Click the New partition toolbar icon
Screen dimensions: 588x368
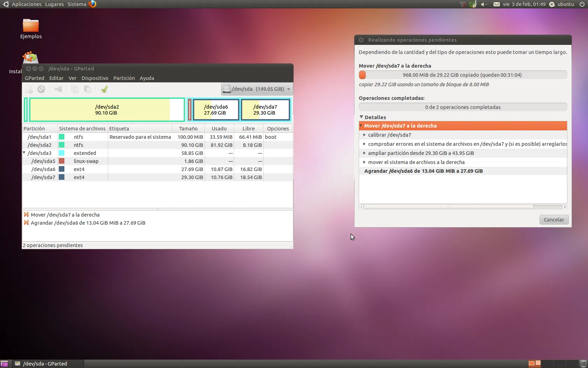29,89
